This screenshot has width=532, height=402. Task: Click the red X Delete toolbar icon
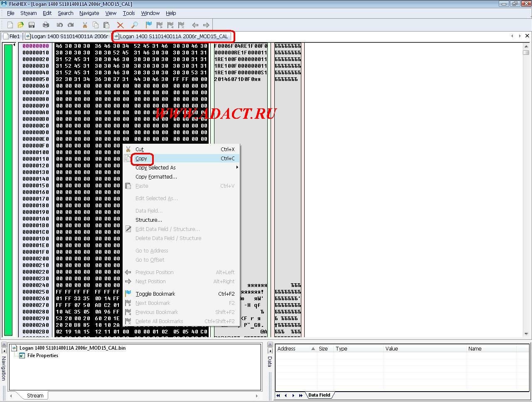click(121, 25)
